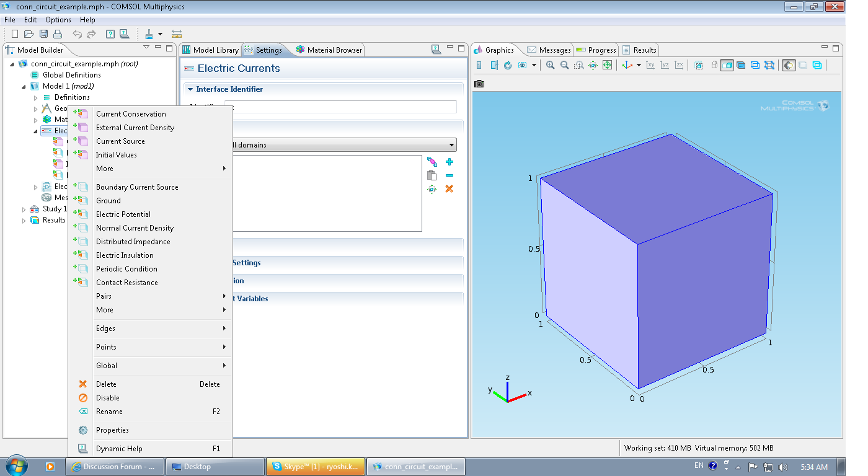868x476 pixels.
Task: Click the Identifier text field
Action: coord(341,107)
